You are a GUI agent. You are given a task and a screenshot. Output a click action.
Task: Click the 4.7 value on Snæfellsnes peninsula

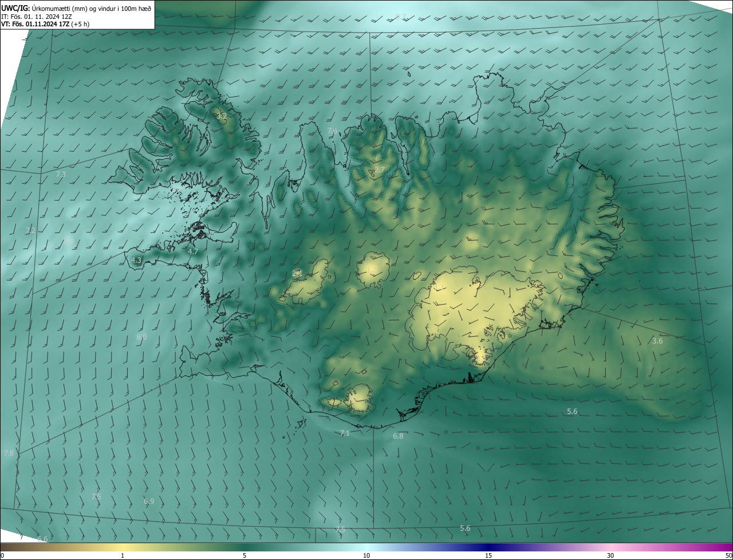(x=193, y=251)
